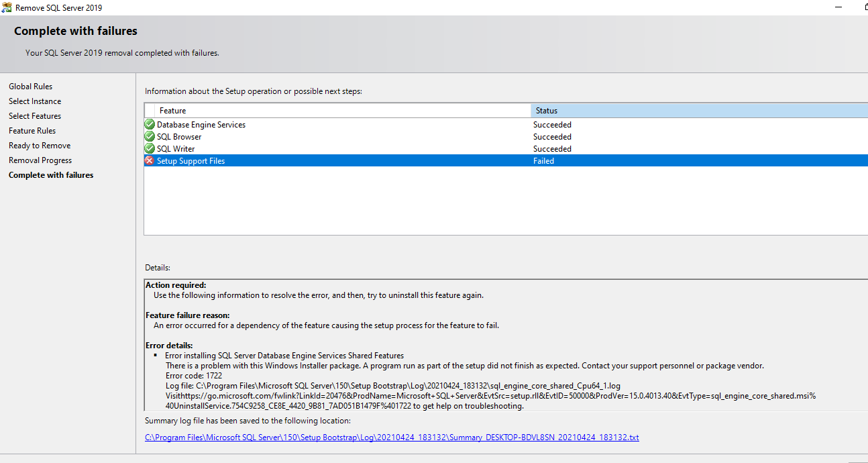Select Complete with failures step in sidebar
The height and width of the screenshot is (463, 868).
51,174
